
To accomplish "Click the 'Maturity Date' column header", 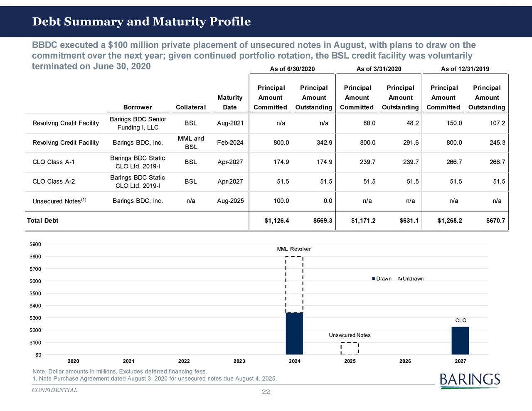I will pyautogui.click(x=230, y=102).
